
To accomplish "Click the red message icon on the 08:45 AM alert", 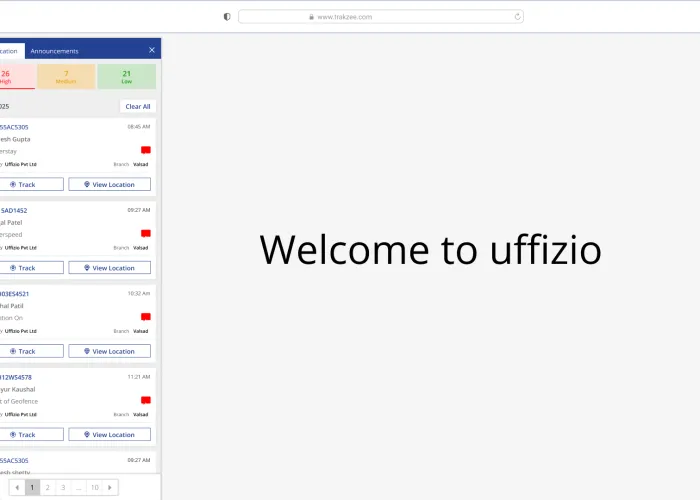I will coord(145,150).
